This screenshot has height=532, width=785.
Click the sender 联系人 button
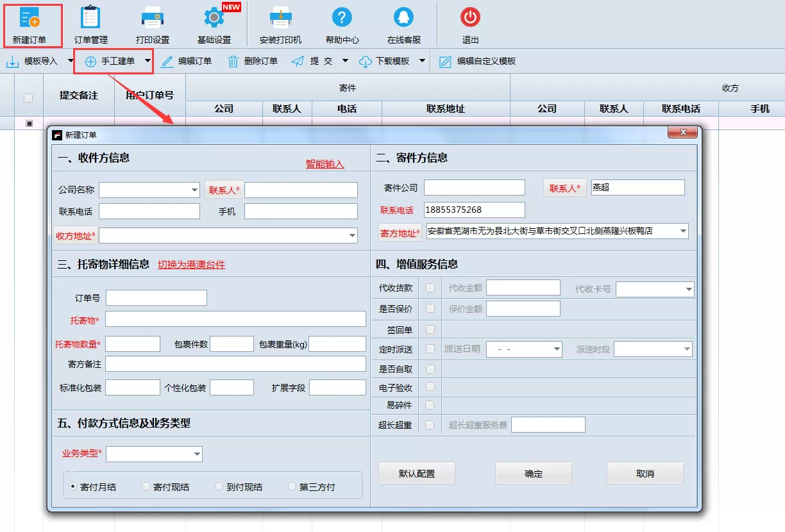click(x=564, y=188)
